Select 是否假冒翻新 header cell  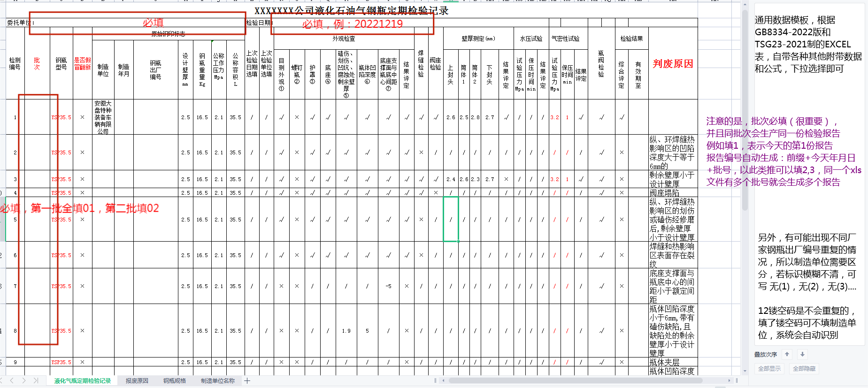(x=83, y=64)
